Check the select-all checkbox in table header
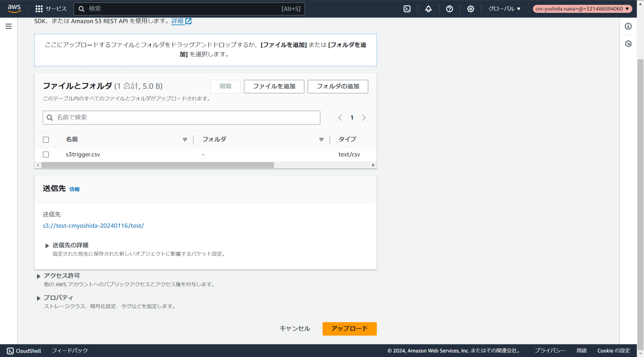This screenshot has width=644, height=357. click(x=46, y=139)
